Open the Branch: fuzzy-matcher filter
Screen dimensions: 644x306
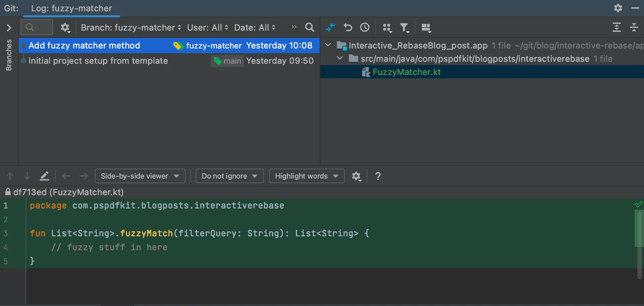point(130,28)
